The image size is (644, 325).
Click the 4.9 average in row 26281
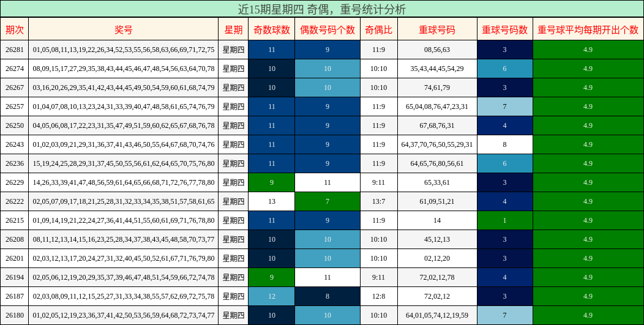click(x=588, y=50)
